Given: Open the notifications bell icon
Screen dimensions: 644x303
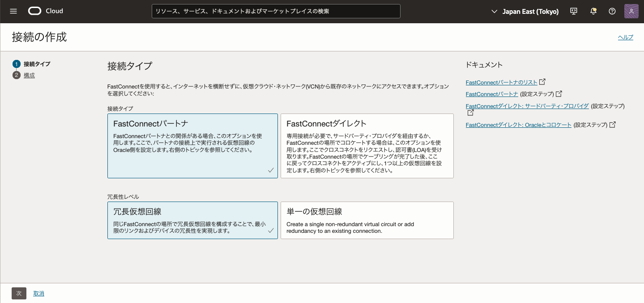Looking at the screenshot, I should pyautogui.click(x=593, y=11).
